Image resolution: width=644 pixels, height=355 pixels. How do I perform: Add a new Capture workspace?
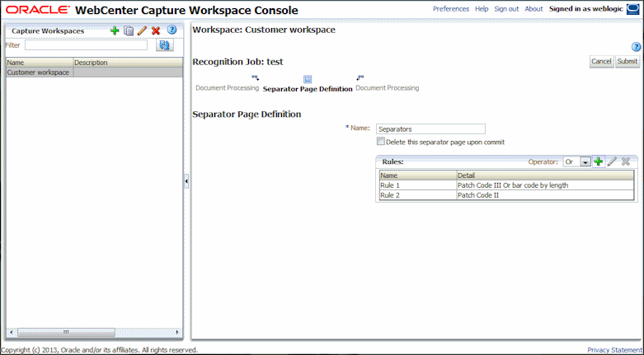coord(115,30)
